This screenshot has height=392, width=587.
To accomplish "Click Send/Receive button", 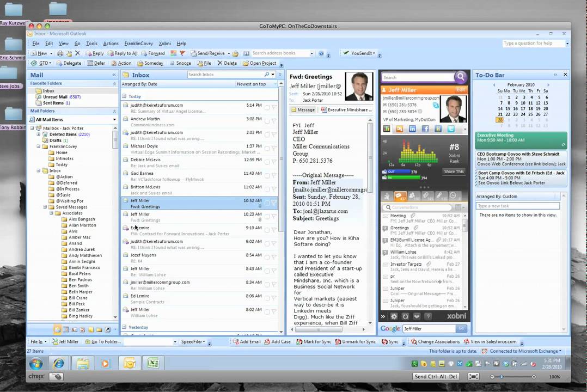I will tap(208, 53).
